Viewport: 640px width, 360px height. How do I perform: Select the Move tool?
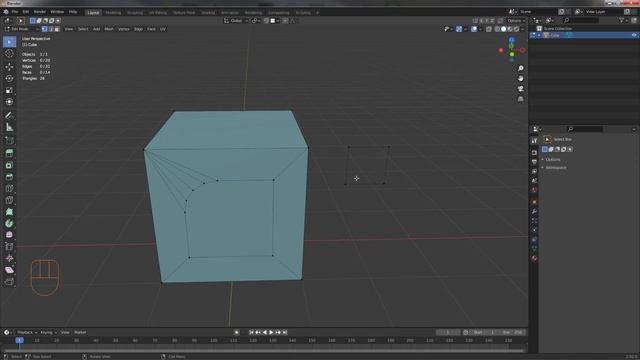(9, 67)
